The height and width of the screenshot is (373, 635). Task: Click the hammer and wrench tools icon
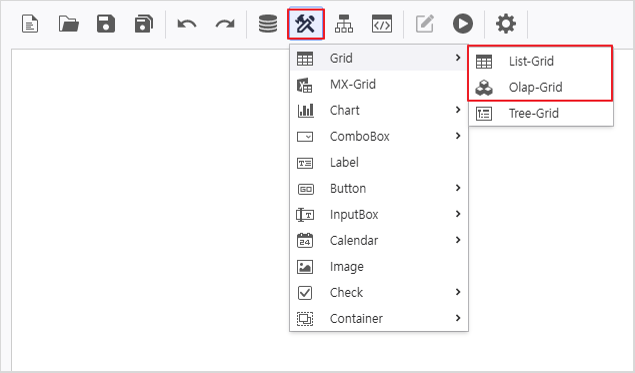pos(306,23)
